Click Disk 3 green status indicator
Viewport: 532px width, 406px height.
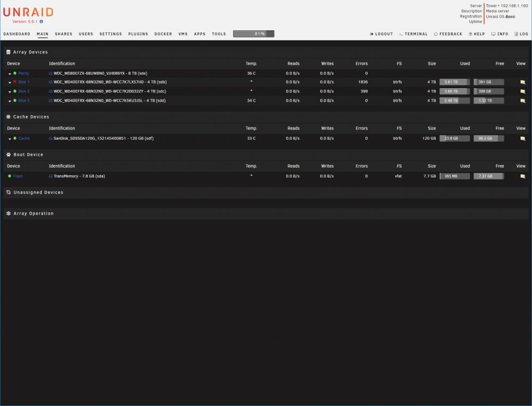15,100
